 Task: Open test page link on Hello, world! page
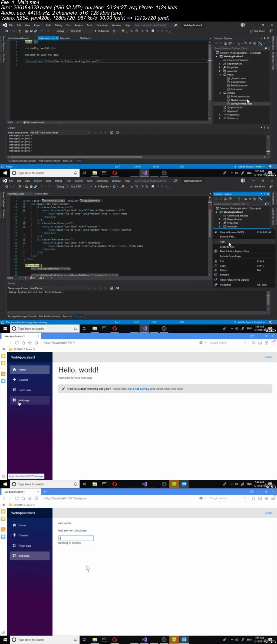[30, 400]
